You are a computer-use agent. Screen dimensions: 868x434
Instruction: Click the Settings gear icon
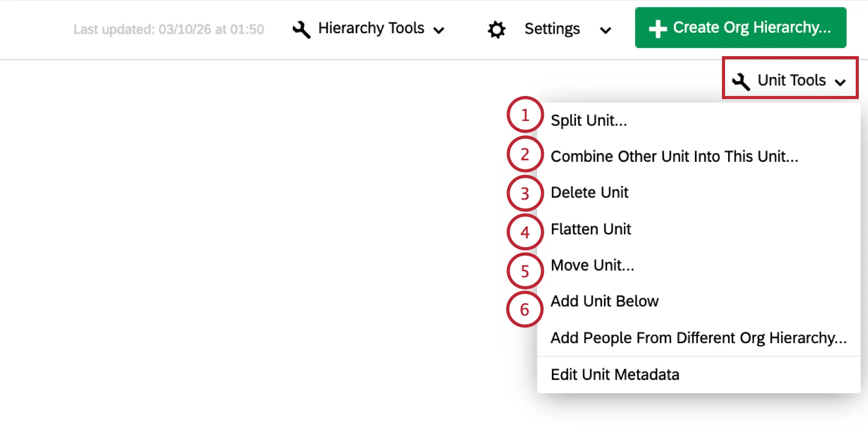point(496,30)
